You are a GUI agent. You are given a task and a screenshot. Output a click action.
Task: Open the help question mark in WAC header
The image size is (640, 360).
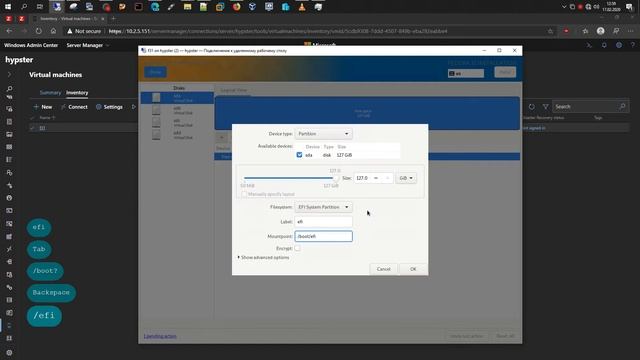coord(633,45)
